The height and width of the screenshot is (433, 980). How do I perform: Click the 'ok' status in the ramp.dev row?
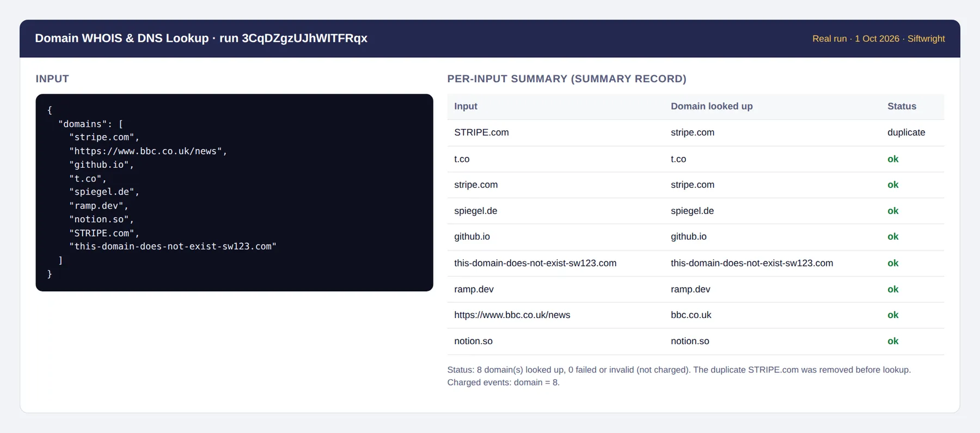tap(893, 289)
